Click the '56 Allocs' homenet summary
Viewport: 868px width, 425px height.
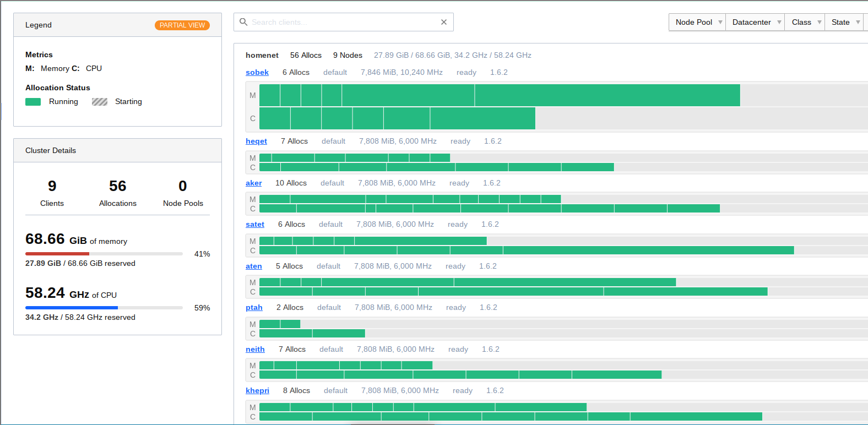(306, 55)
